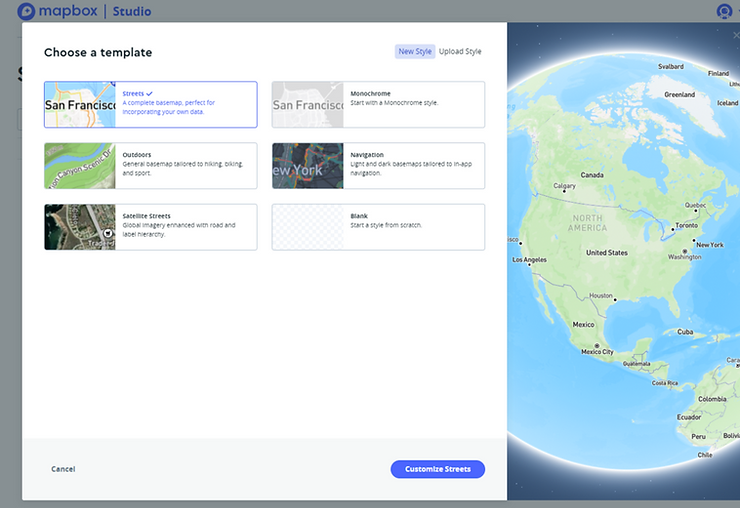Choose the Outdoors template card
This screenshot has height=508, width=740.
[151, 166]
